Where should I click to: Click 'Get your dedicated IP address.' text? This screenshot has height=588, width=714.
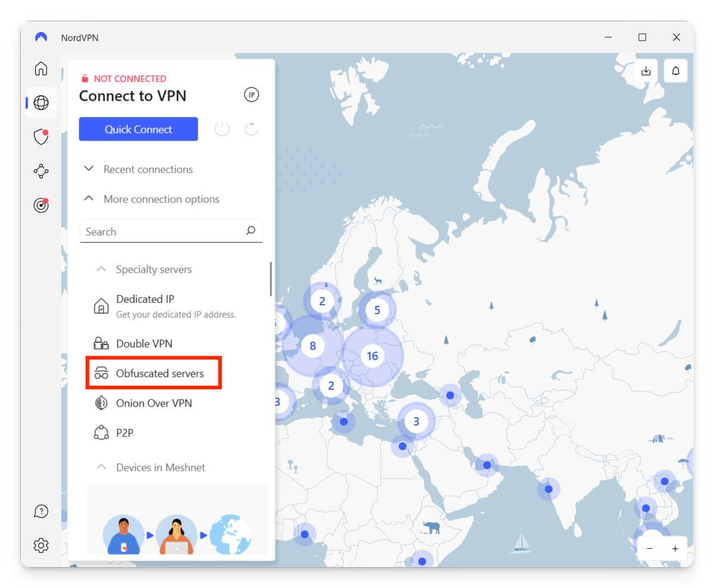pyautogui.click(x=176, y=314)
